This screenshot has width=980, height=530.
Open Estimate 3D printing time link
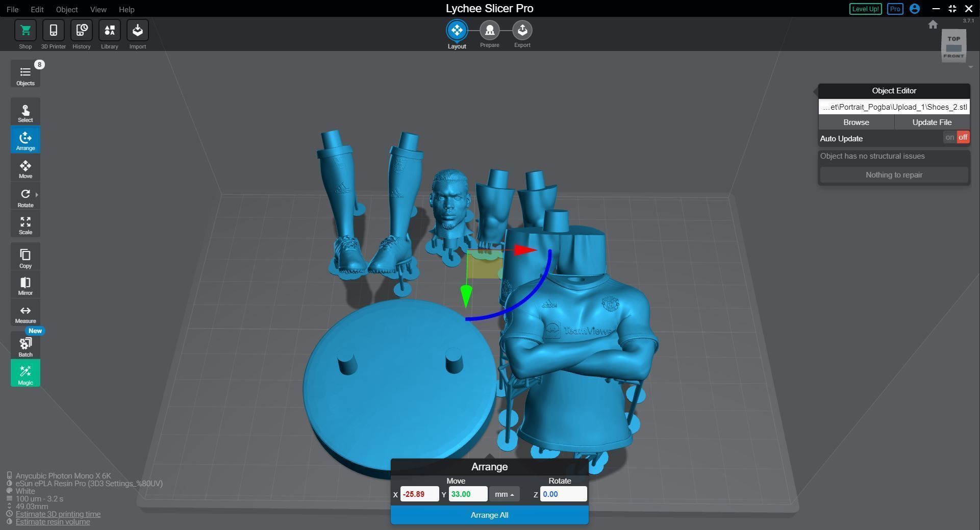(58, 514)
